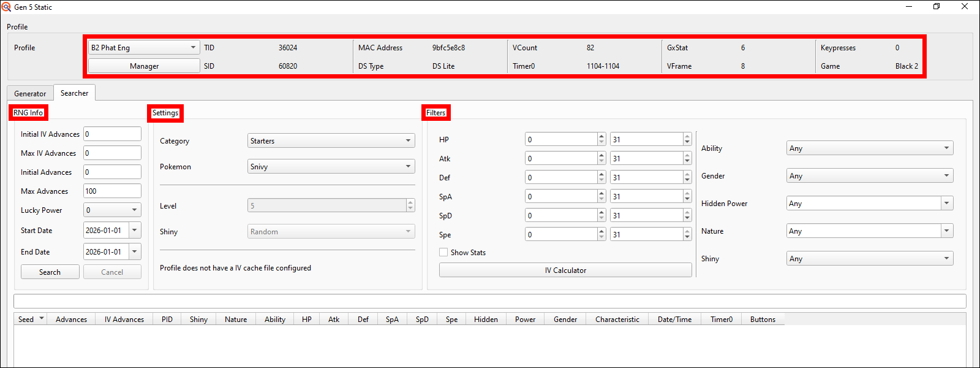Click the End Date 2026-01-01 field
The width and height of the screenshot is (980, 368).
(106, 251)
